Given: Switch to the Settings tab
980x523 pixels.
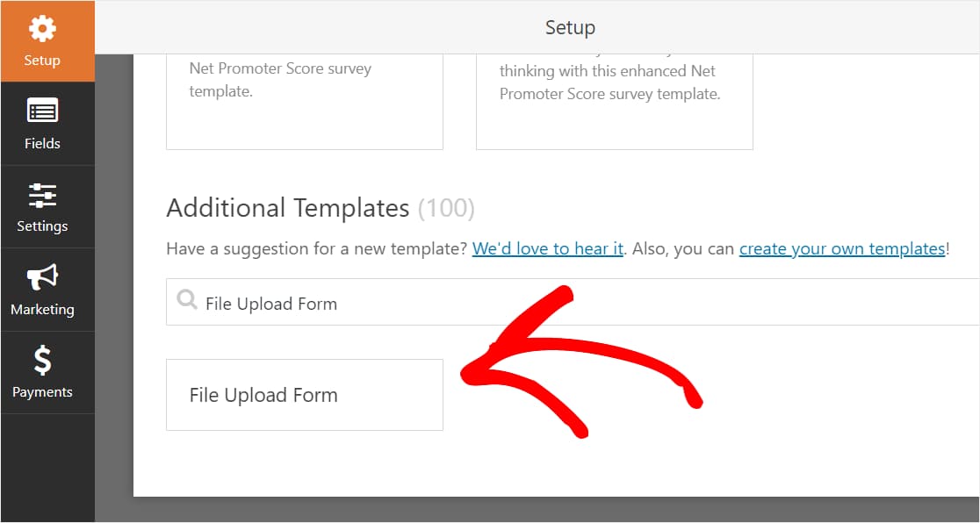Looking at the screenshot, I should pyautogui.click(x=40, y=206).
